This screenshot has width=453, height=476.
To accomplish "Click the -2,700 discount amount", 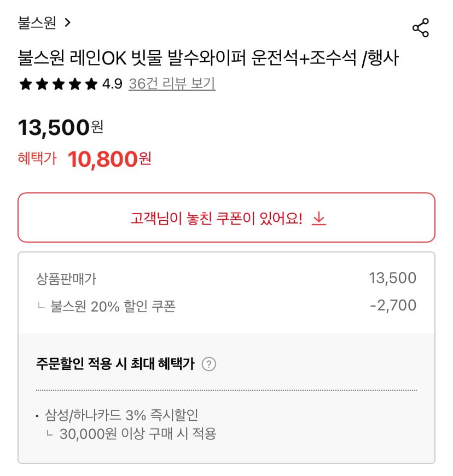I will coord(393,305).
